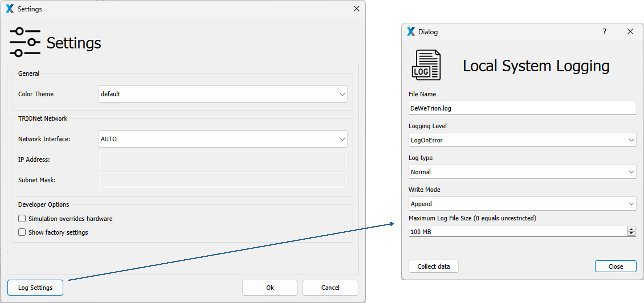
Task: Click the Close button in logging dialog
Action: point(615,266)
